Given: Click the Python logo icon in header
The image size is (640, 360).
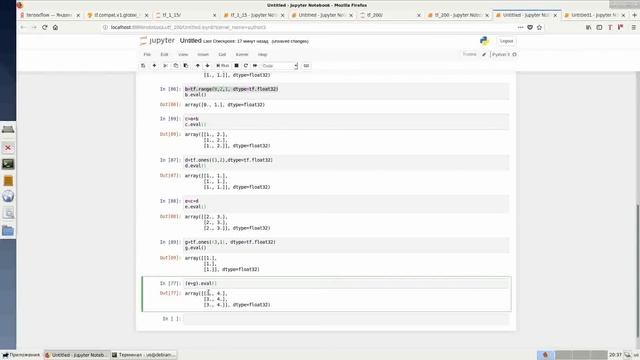Looking at the screenshot, I should (484, 41).
